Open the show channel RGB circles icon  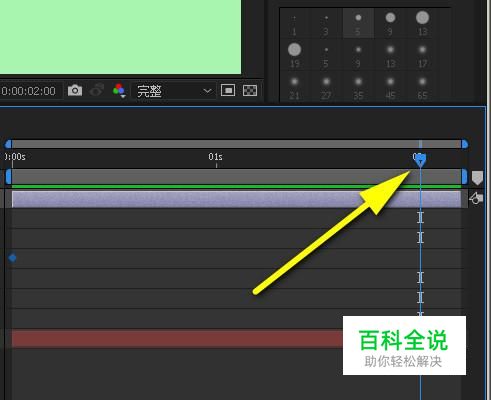click(119, 90)
